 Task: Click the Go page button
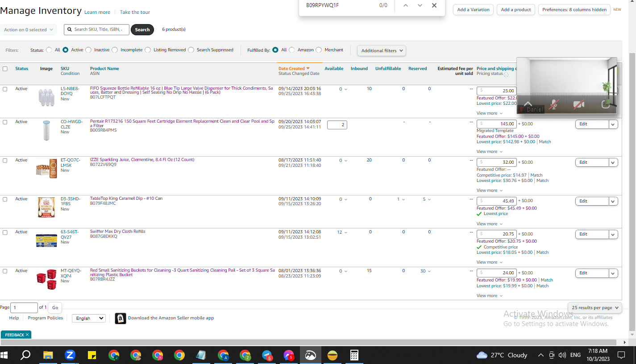click(55, 307)
